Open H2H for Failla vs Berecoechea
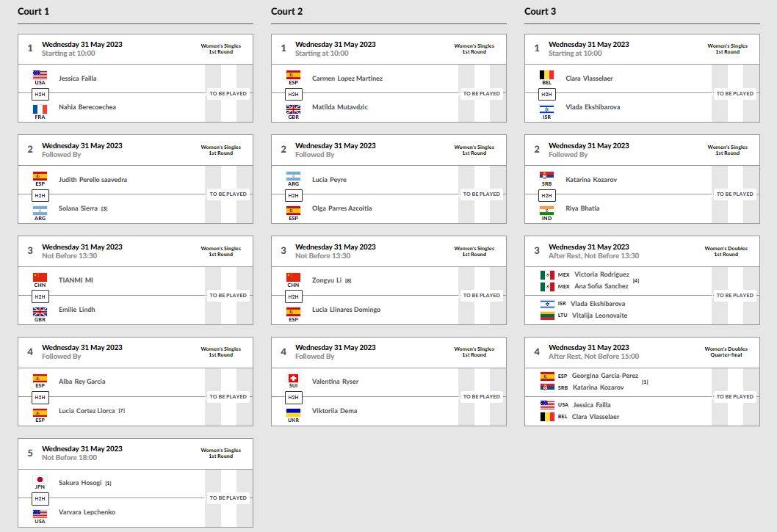 point(40,94)
